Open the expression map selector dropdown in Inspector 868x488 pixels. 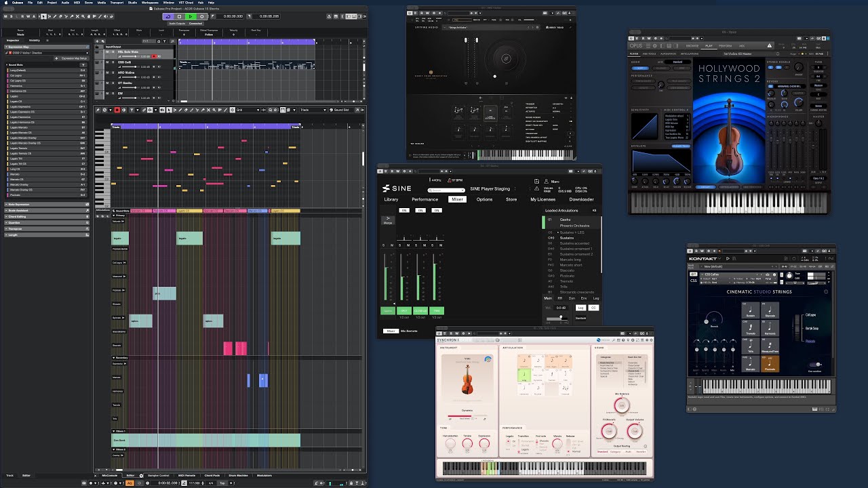(48, 53)
